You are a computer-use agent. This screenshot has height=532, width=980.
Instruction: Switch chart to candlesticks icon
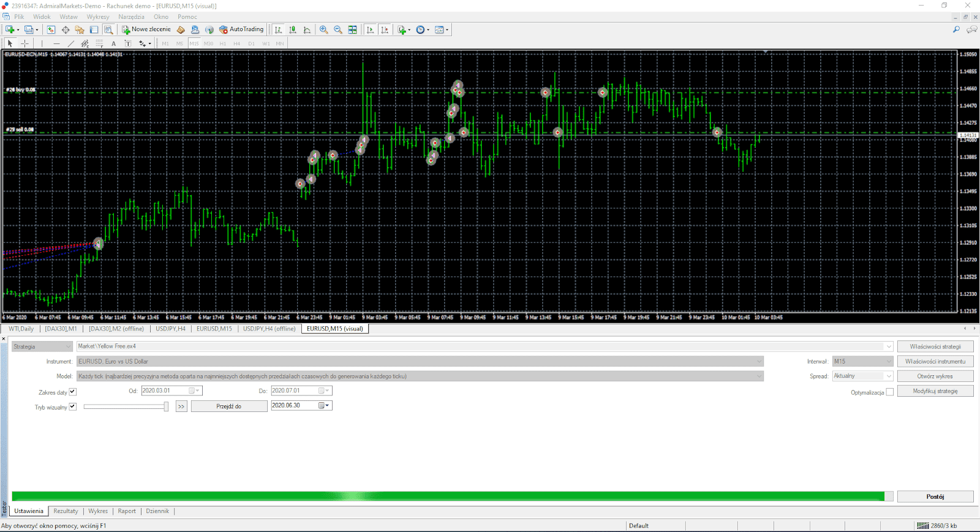click(x=293, y=29)
